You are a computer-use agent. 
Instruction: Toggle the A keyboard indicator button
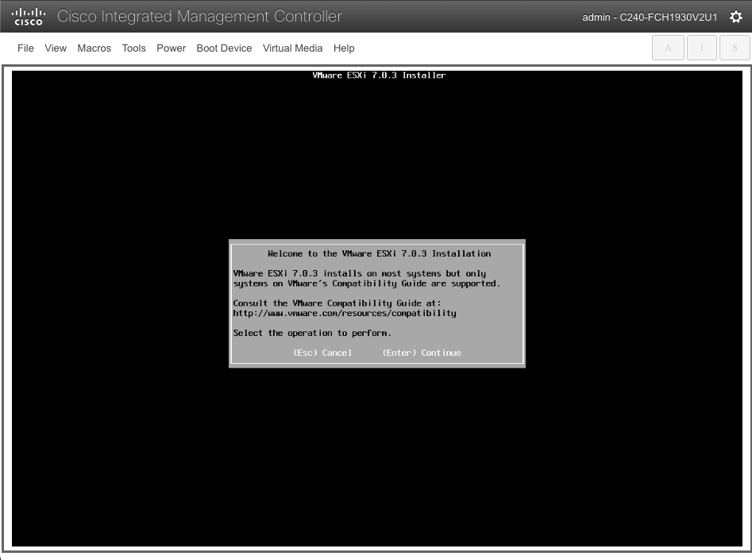pos(668,48)
